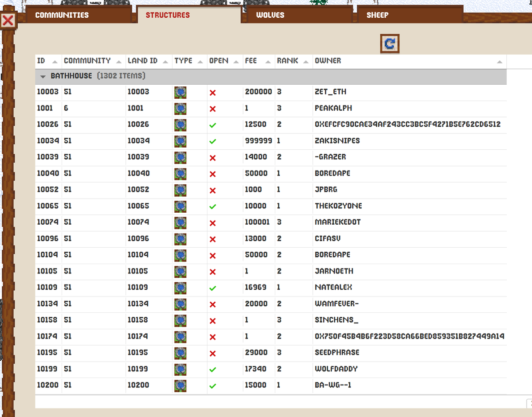This screenshot has width=532, height=417.
Task: Click owner name SINCHENS_
Action: (336, 320)
